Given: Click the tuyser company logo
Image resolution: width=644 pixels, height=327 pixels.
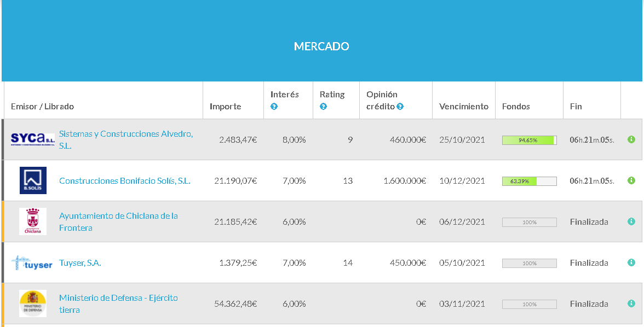Looking at the screenshot, I should (x=32, y=263).
